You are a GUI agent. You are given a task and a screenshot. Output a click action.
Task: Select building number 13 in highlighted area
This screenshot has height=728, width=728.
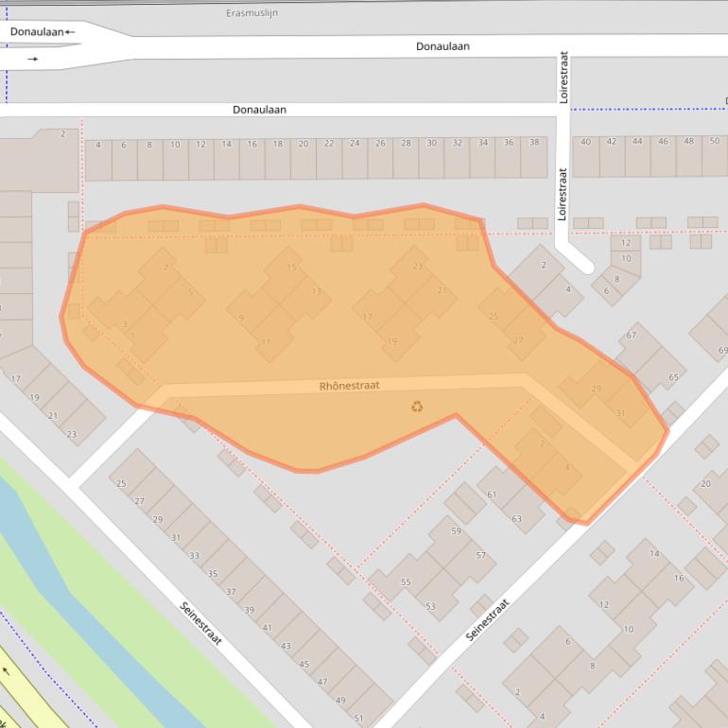click(x=316, y=291)
